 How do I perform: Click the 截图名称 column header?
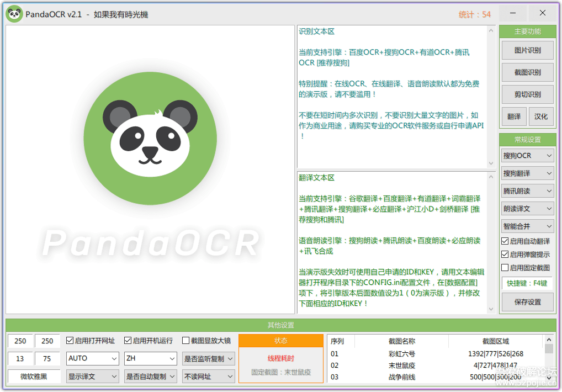coord(402,341)
